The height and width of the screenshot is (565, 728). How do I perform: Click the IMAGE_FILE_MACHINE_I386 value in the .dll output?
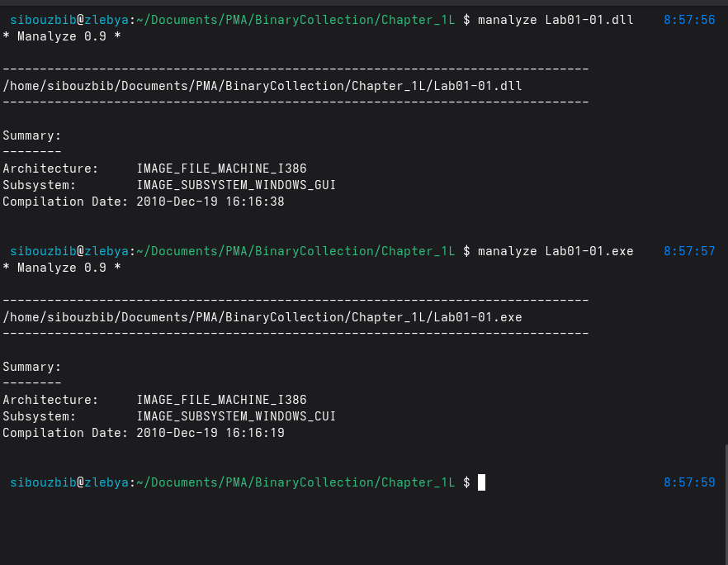(x=221, y=169)
